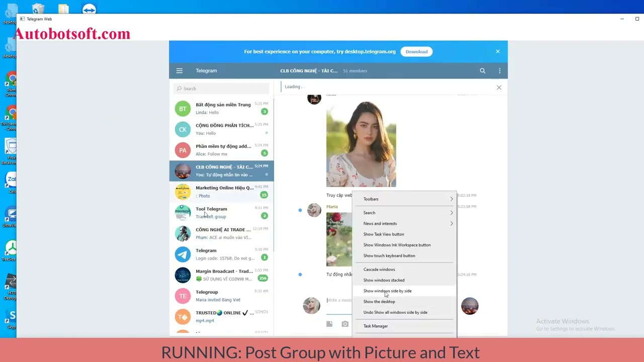Click the HTTP Debugger desktop icon
This screenshot has height=362, width=644.
tap(11, 286)
